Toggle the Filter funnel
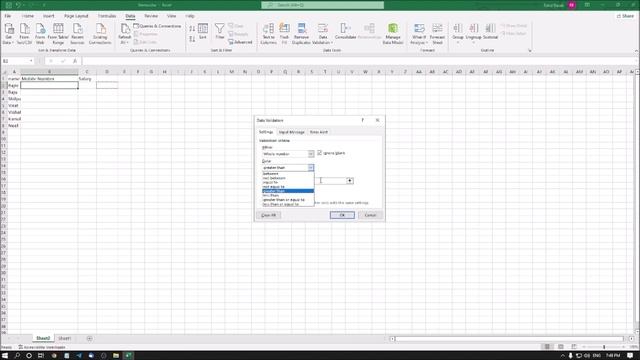 pyautogui.click(x=220, y=31)
